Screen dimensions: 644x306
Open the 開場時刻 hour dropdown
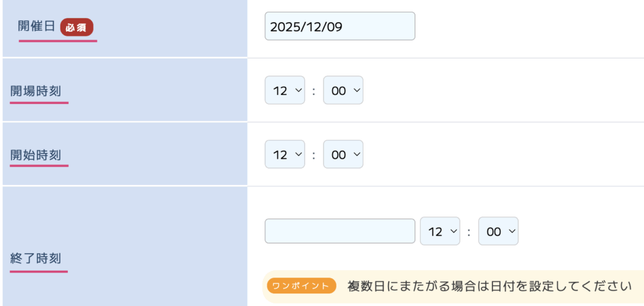[284, 91]
